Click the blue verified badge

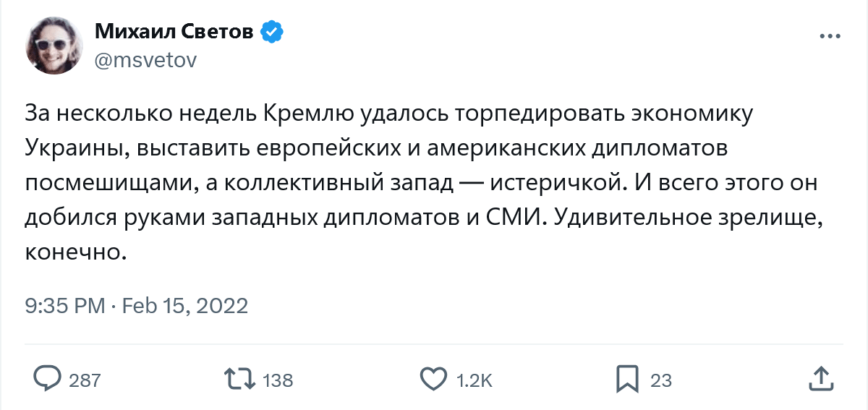click(x=272, y=32)
